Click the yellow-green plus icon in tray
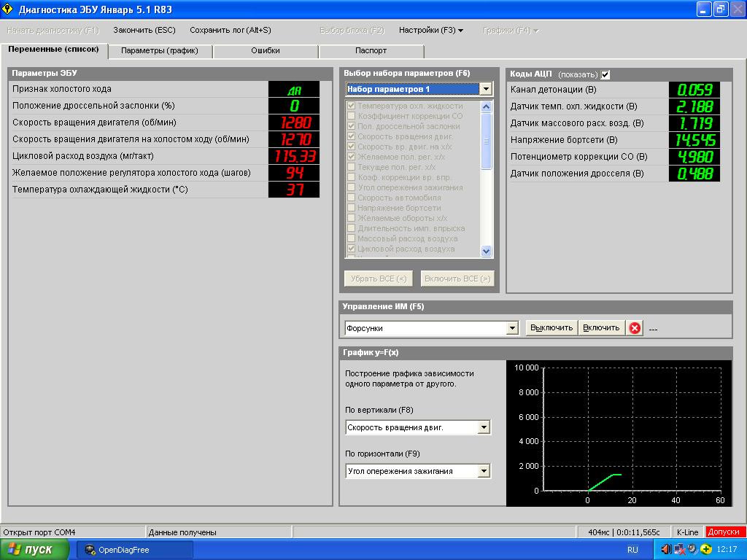 pos(706,549)
